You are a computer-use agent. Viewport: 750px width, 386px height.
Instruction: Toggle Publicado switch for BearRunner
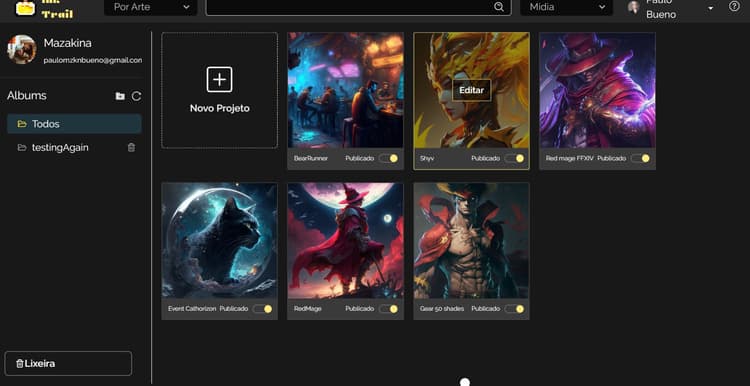coord(388,158)
